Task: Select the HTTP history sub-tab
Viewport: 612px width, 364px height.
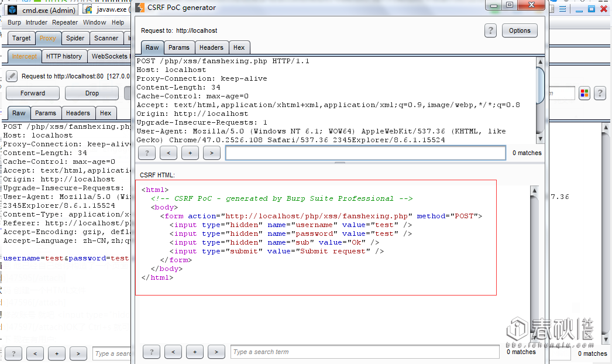Action: coord(64,56)
